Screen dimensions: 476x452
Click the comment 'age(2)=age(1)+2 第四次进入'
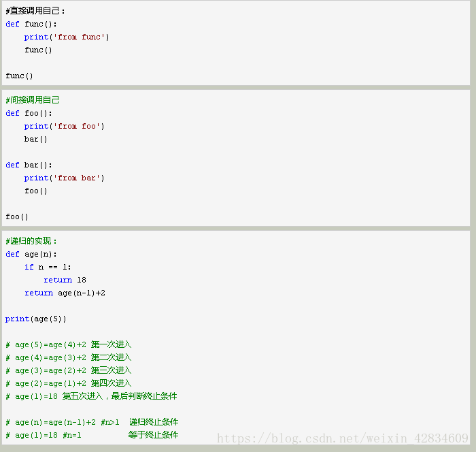coord(69,383)
